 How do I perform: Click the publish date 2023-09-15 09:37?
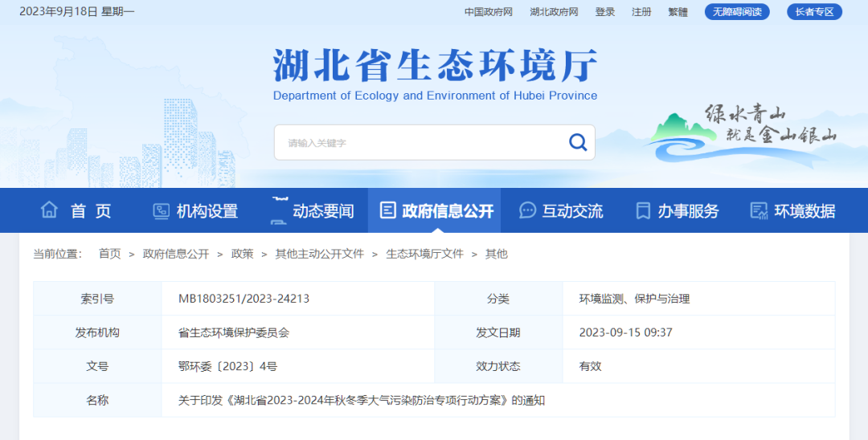tap(625, 332)
